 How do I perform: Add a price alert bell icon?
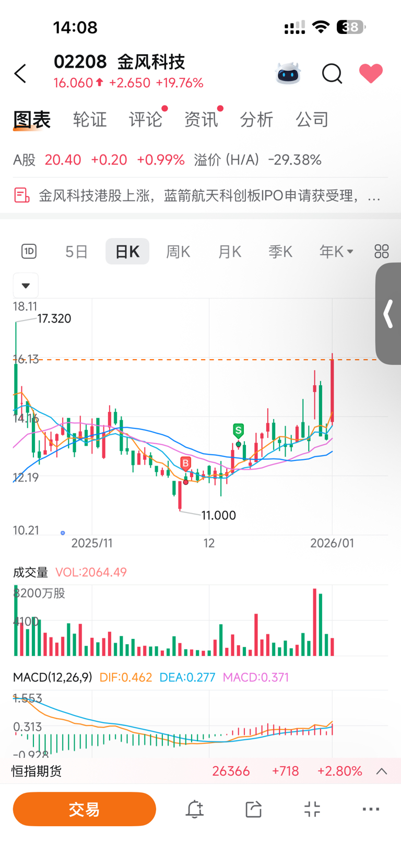point(195,809)
